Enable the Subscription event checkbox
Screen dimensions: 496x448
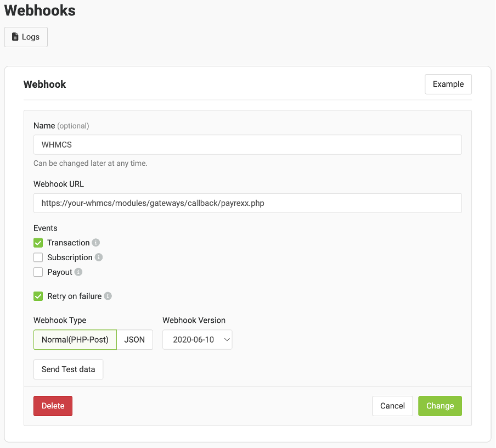[38, 257]
